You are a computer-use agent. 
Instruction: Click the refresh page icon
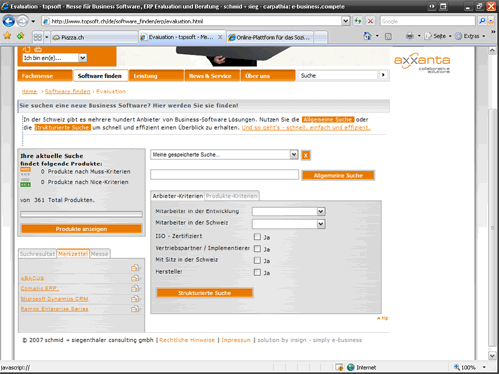358,21
